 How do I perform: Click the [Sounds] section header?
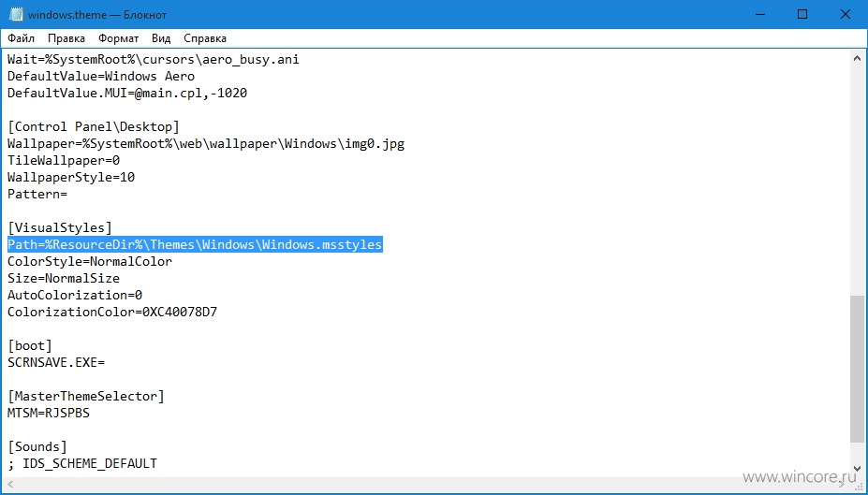click(x=37, y=446)
